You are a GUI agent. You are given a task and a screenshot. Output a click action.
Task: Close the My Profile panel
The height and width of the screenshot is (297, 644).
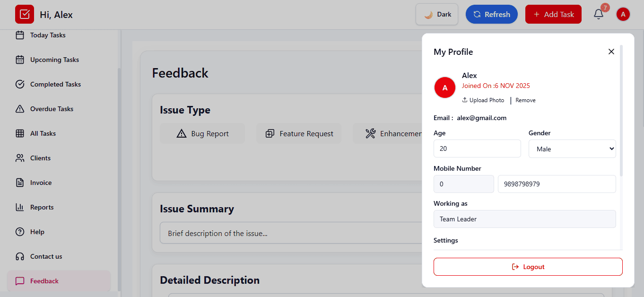tap(611, 52)
